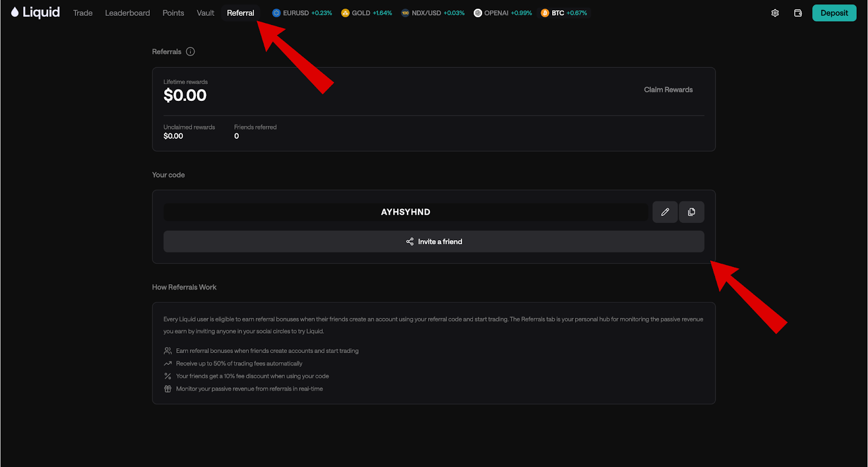Click the How Referrals Work heading

coord(184,287)
